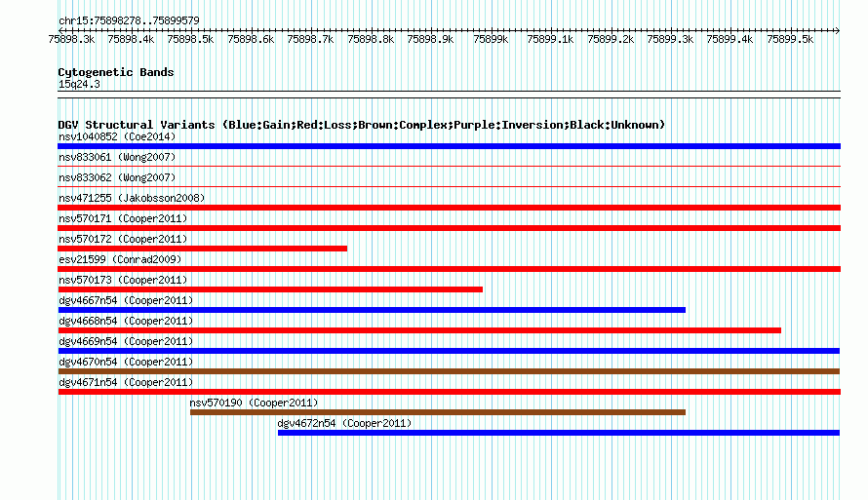Open dgv4669n54 (Cooper2011) label
Viewport: 868px width, 500px height.
click(126, 341)
